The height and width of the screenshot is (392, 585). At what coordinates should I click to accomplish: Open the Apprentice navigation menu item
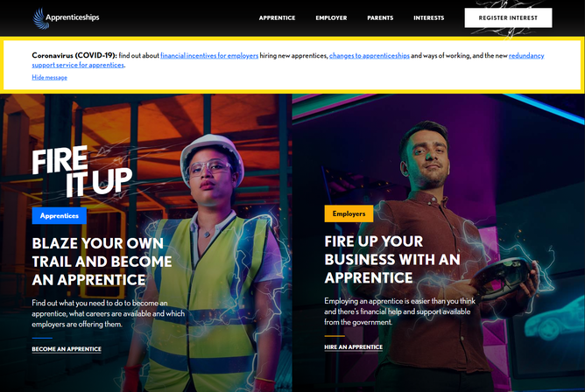point(277,17)
